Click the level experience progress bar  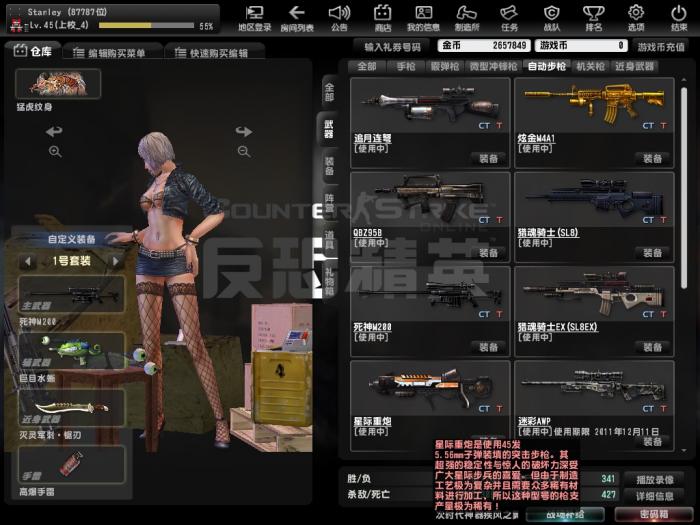pos(146,26)
